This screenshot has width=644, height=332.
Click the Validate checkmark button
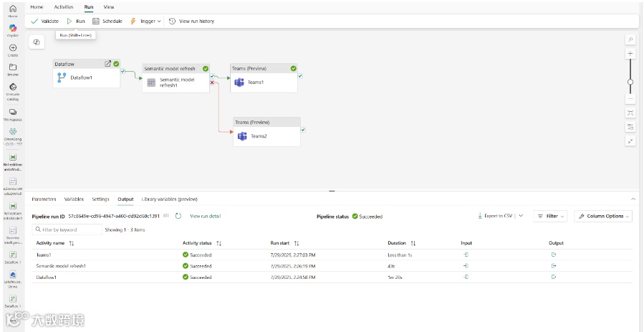coord(44,22)
